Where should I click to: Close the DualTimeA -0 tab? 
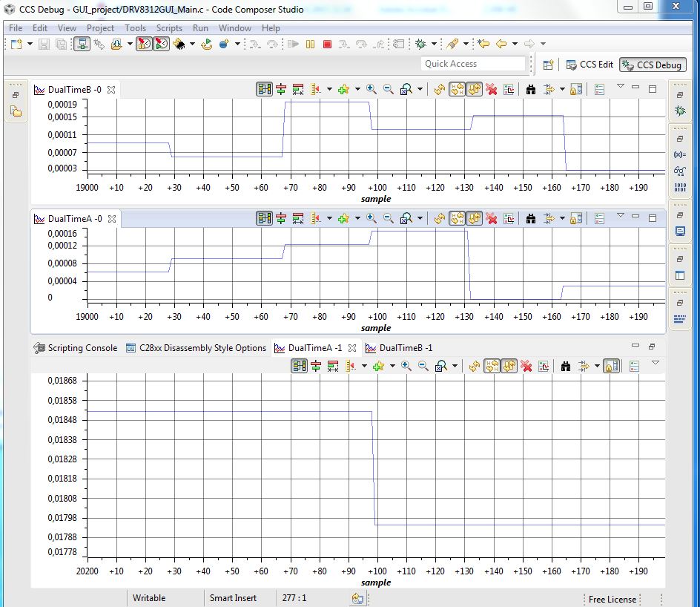pos(112,219)
